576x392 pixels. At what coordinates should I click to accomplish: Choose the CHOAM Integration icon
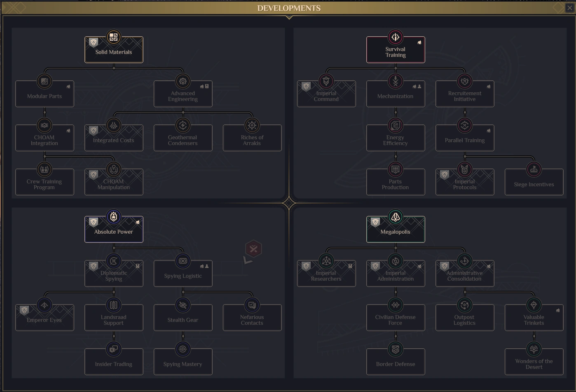[x=44, y=125]
